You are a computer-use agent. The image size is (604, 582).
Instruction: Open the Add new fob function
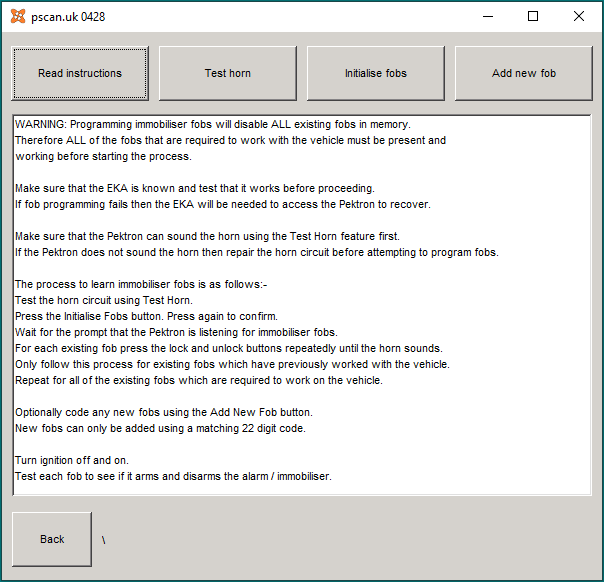click(x=523, y=73)
